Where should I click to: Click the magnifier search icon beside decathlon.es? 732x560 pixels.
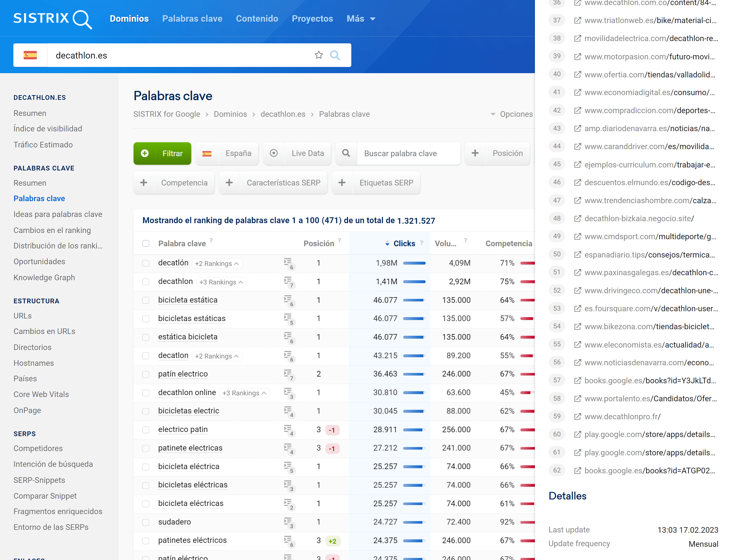pos(335,55)
